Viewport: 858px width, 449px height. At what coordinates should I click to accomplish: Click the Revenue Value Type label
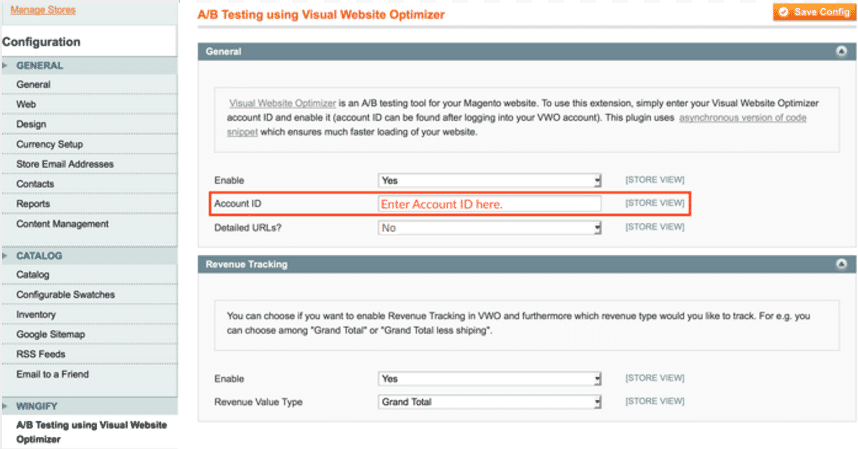258,402
